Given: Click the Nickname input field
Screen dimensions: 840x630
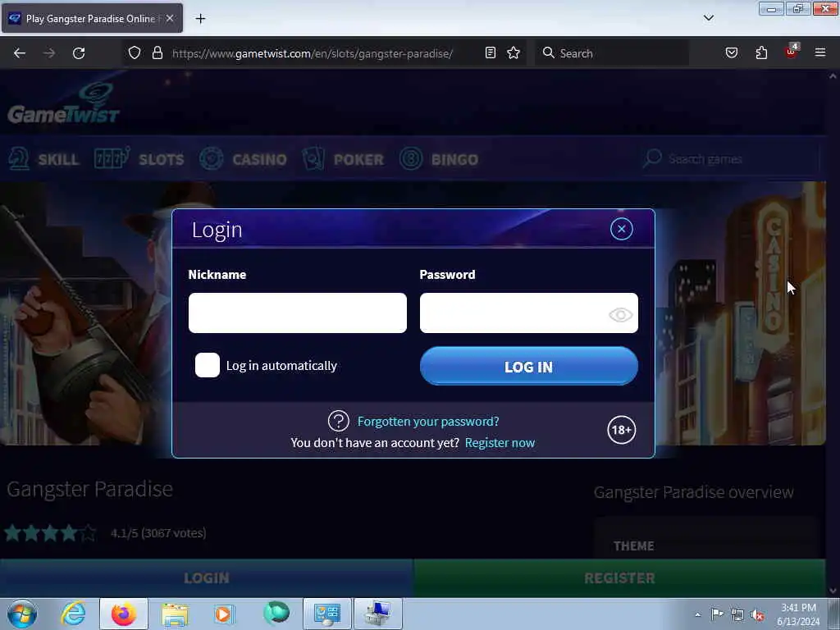Looking at the screenshot, I should click(297, 313).
